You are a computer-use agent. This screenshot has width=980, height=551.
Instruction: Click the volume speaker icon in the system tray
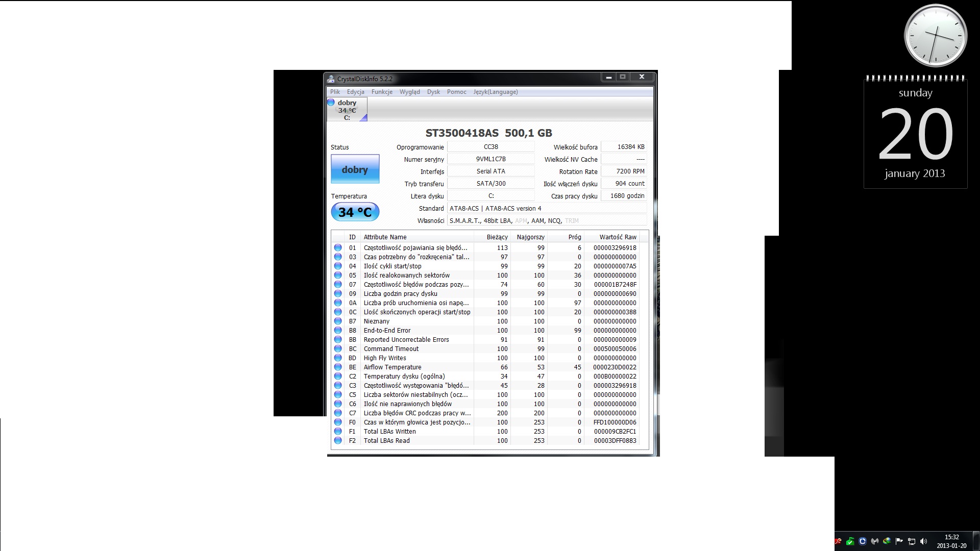pyautogui.click(x=923, y=541)
